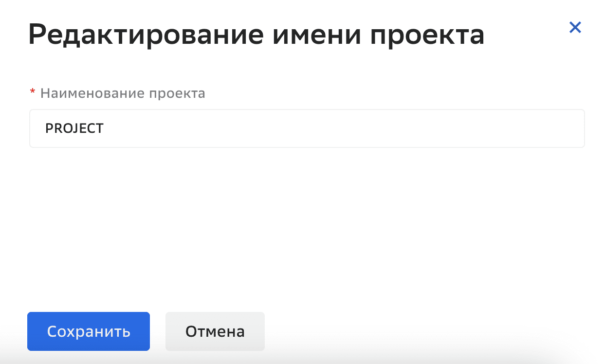Image resolution: width=604 pixels, height=364 pixels.
Task: Click the Наименование проекта label
Action: pos(123,93)
